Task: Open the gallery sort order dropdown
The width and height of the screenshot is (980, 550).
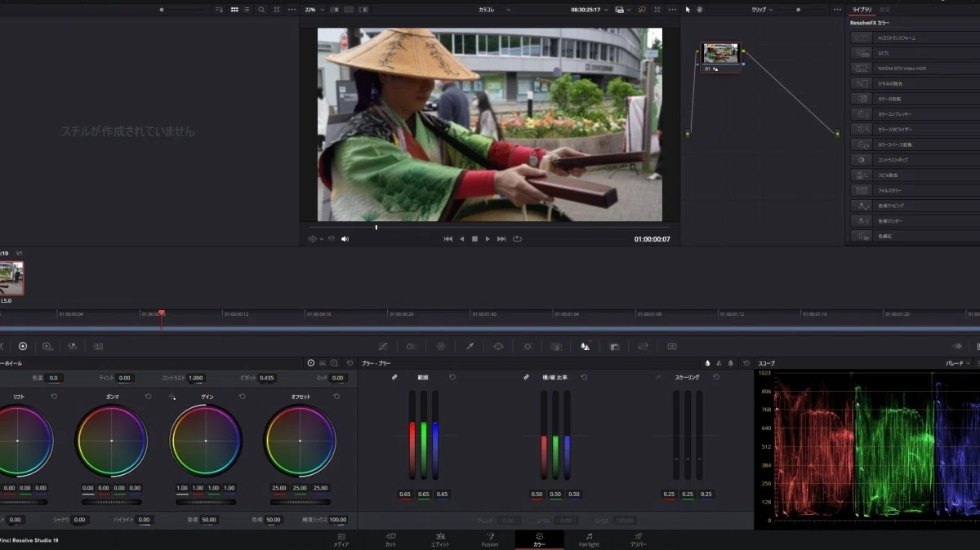Action: tap(220, 10)
